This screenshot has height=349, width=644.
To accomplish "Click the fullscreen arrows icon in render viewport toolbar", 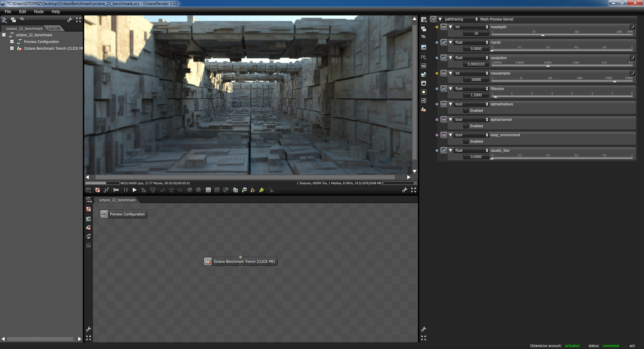I will [x=414, y=190].
